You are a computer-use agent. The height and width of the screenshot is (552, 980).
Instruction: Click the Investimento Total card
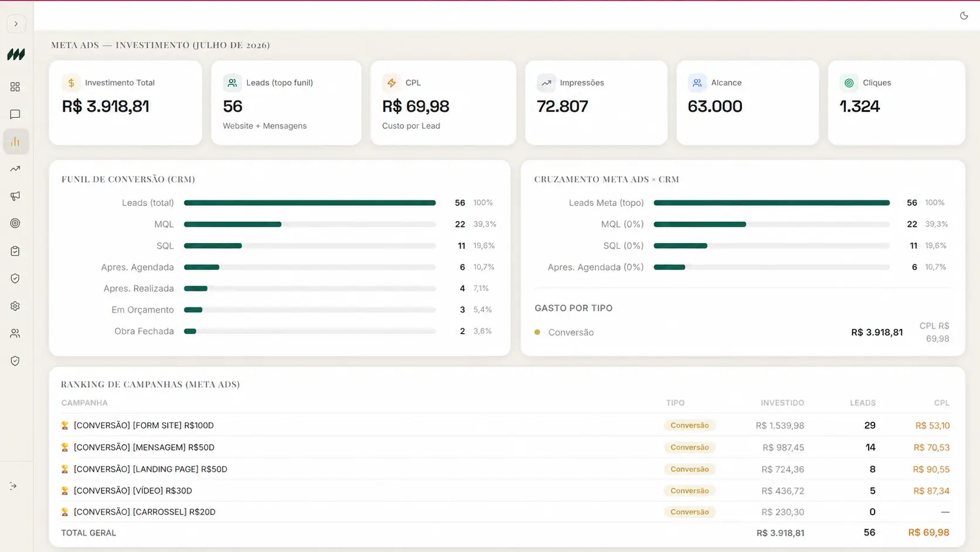pos(125,103)
